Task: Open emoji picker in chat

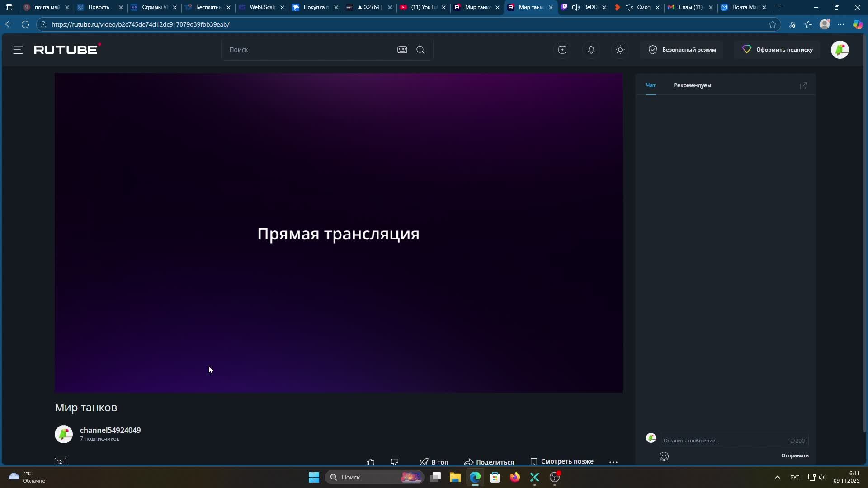Action: pos(664,456)
